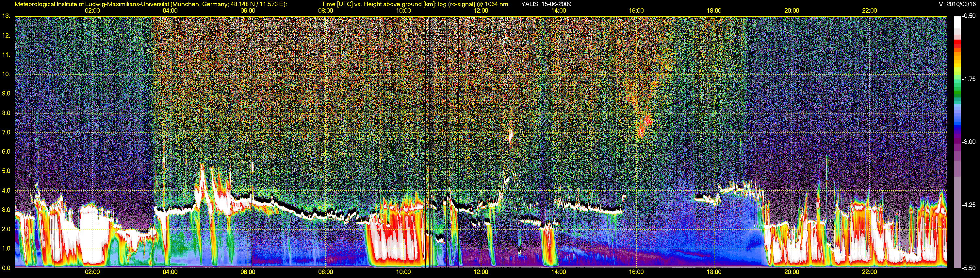Screen dimensions: 980x278
Task: Select the 18:00 label on the lower time axis
Action: (714, 272)
